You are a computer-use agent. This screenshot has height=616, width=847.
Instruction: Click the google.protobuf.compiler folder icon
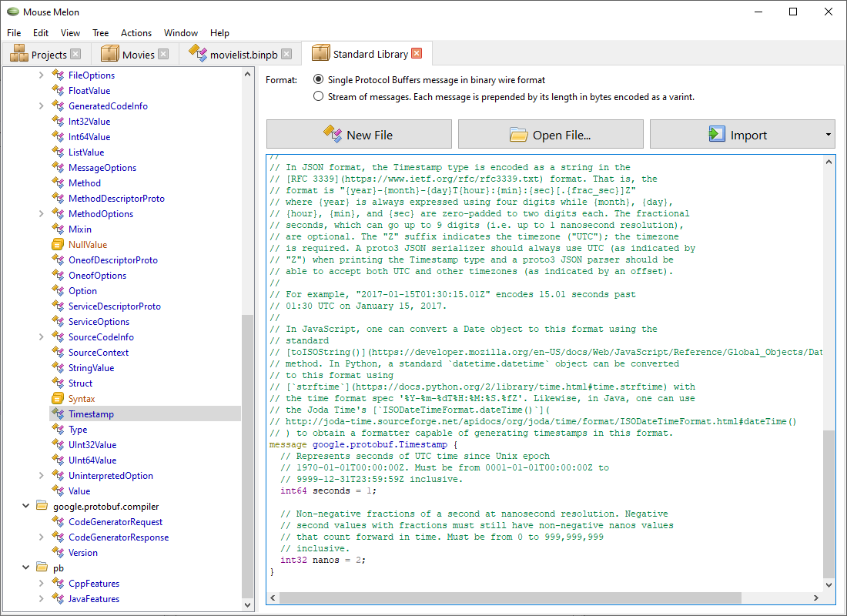(x=42, y=506)
